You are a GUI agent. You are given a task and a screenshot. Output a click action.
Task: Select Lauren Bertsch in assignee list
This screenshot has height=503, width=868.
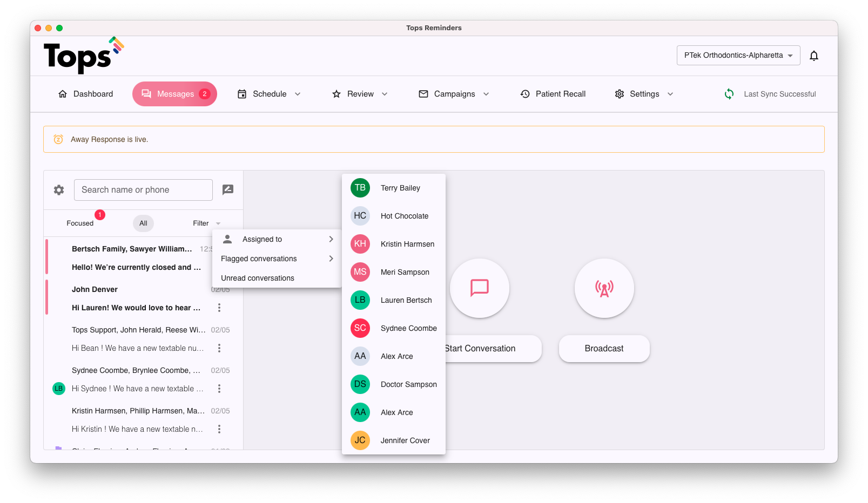[x=394, y=300]
